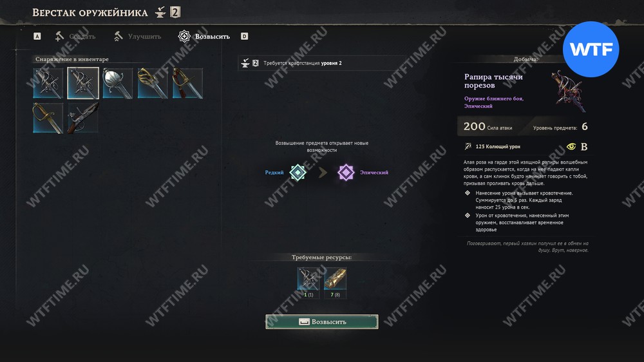The image size is (644, 362).
Task: Click the required rapier resource icon
Action: pyautogui.click(x=308, y=279)
